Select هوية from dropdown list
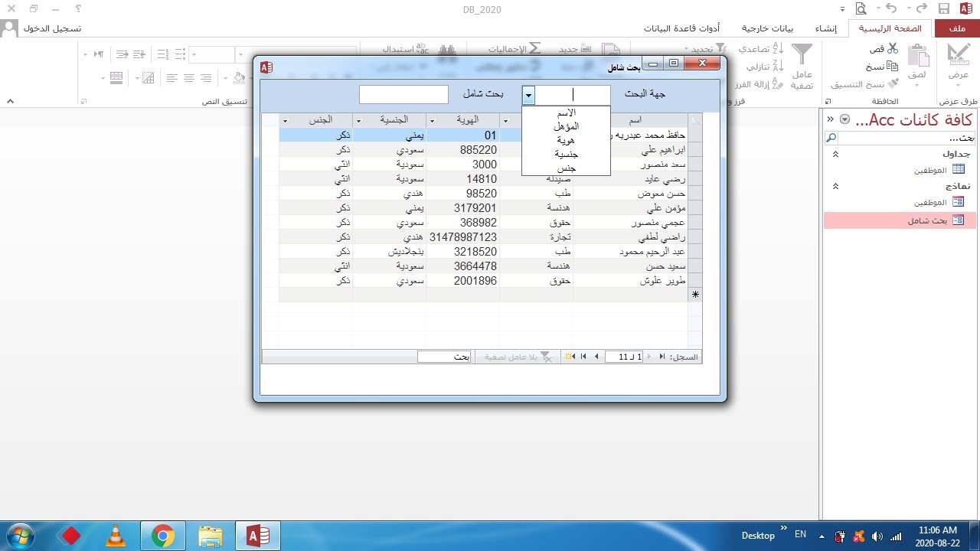The height and width of the screenshot is (551, 980). [x=567, y=140]
